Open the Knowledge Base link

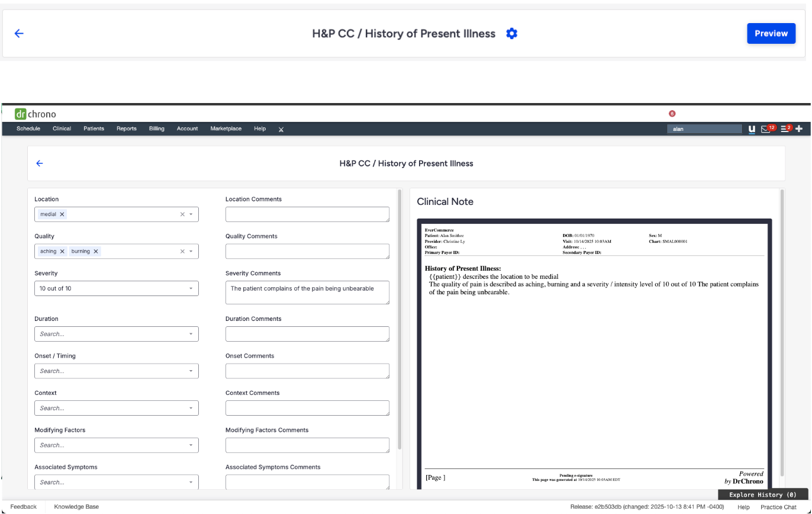(76, 507)
